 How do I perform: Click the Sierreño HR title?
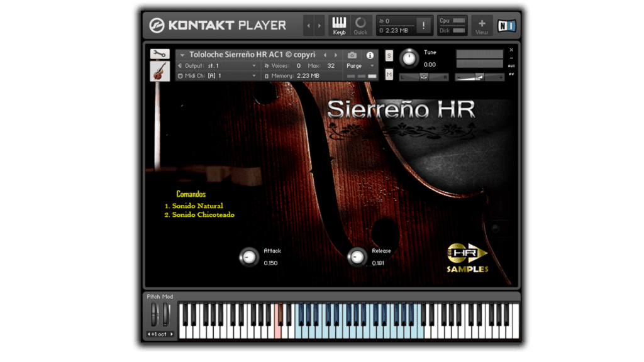[401, 109]
